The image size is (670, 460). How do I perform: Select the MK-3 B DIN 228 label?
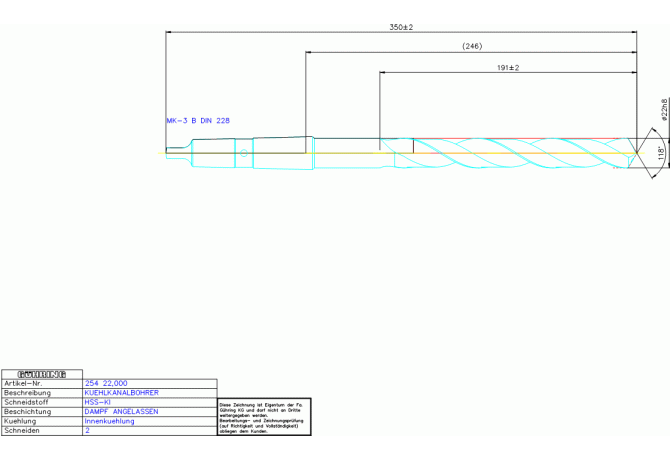(198, 120)
